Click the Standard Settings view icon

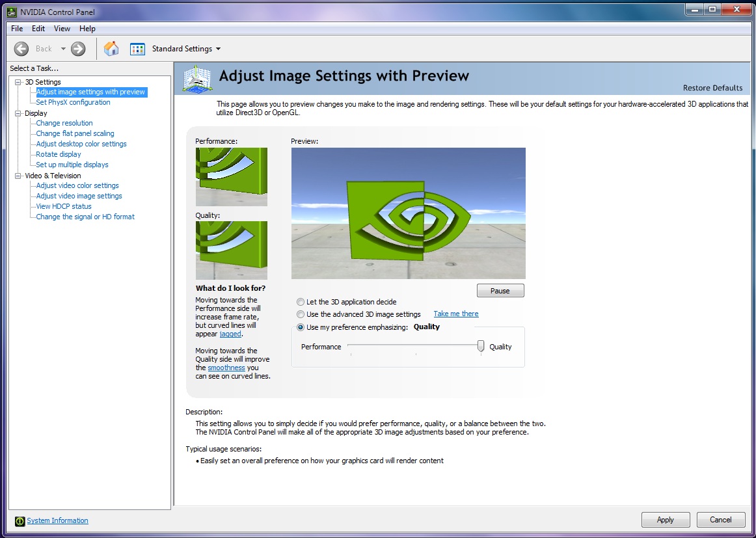pos(137,49)
